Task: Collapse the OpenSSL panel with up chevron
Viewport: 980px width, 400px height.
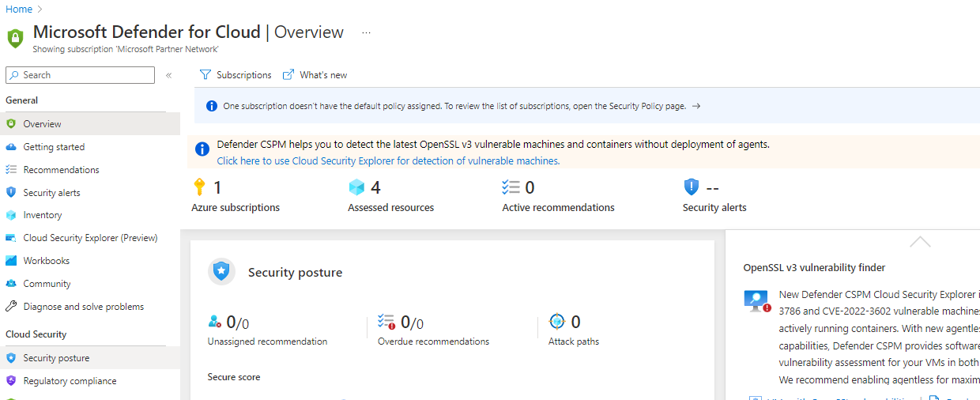Action: [x=920, y=242]
